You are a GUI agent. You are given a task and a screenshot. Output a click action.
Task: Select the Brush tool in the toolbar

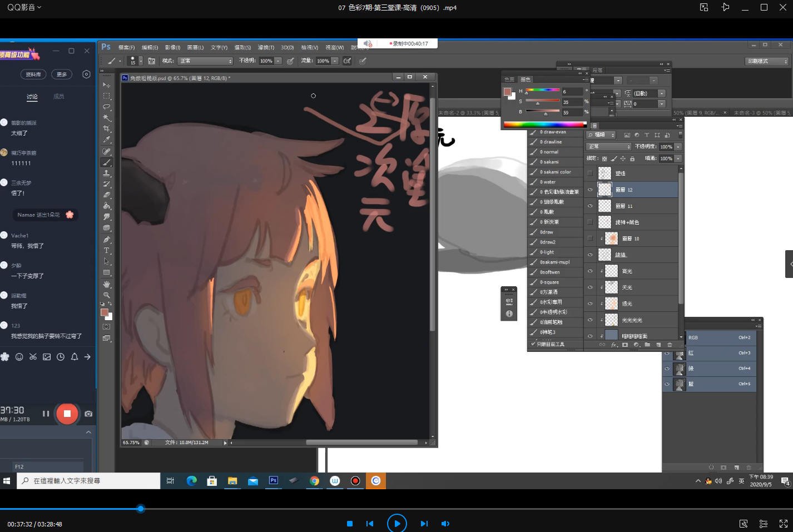point(107,162)
